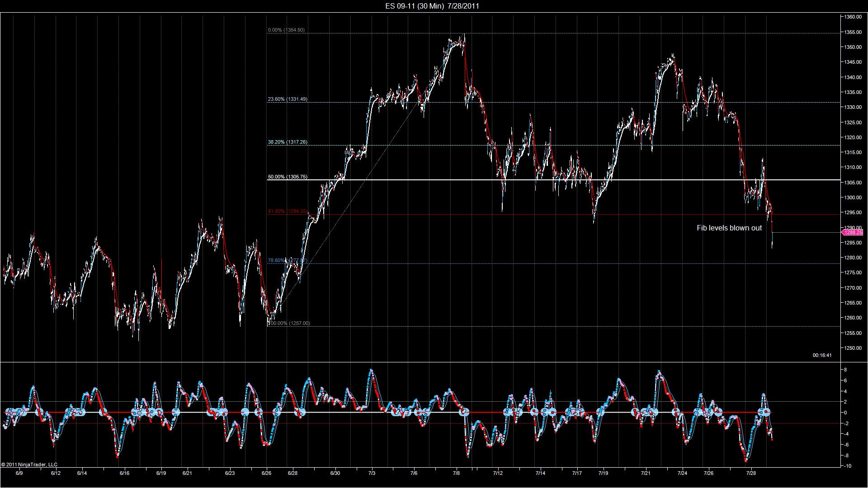
Task: Click the NinjaTrader, LLC copyright text
Action: (29, 465)
